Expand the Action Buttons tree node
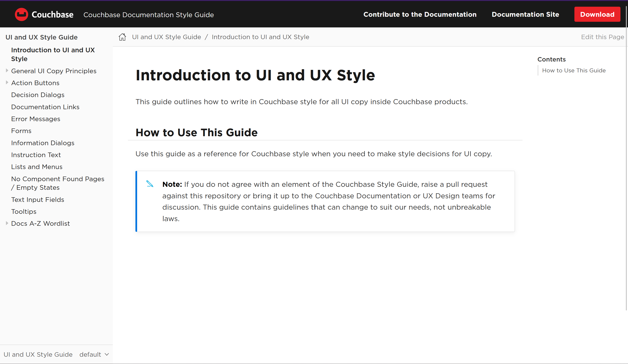 tap(7, 83)
